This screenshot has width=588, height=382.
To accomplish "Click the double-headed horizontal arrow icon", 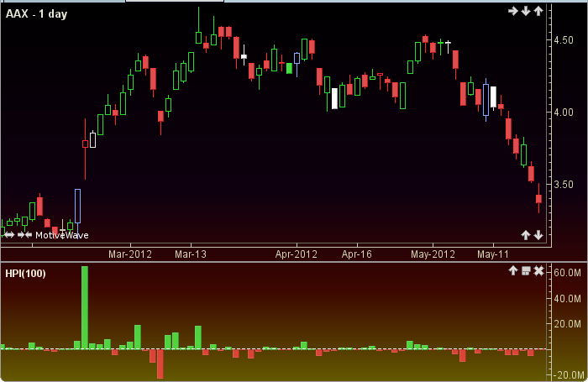I will (x=8, y=235).
